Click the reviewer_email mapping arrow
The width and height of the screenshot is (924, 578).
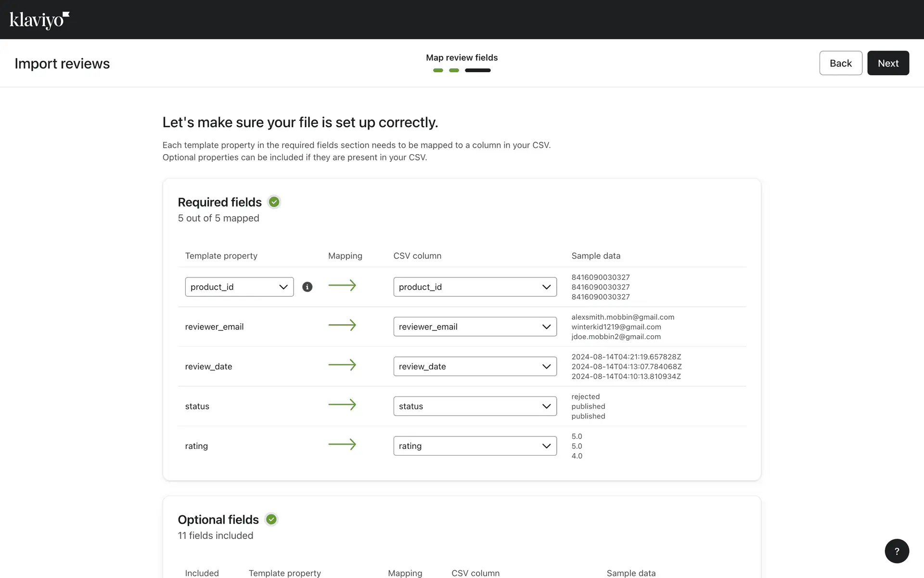coord(342,325)
